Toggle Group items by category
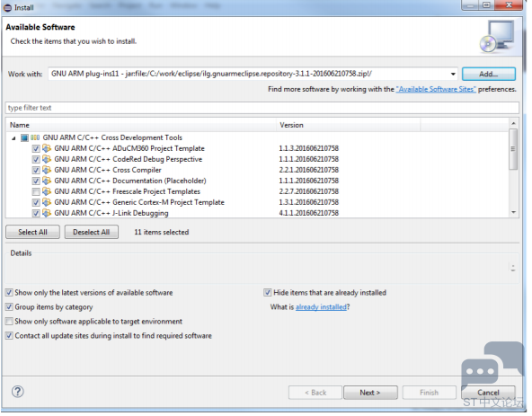532x416 pixels. click(10, 306)
